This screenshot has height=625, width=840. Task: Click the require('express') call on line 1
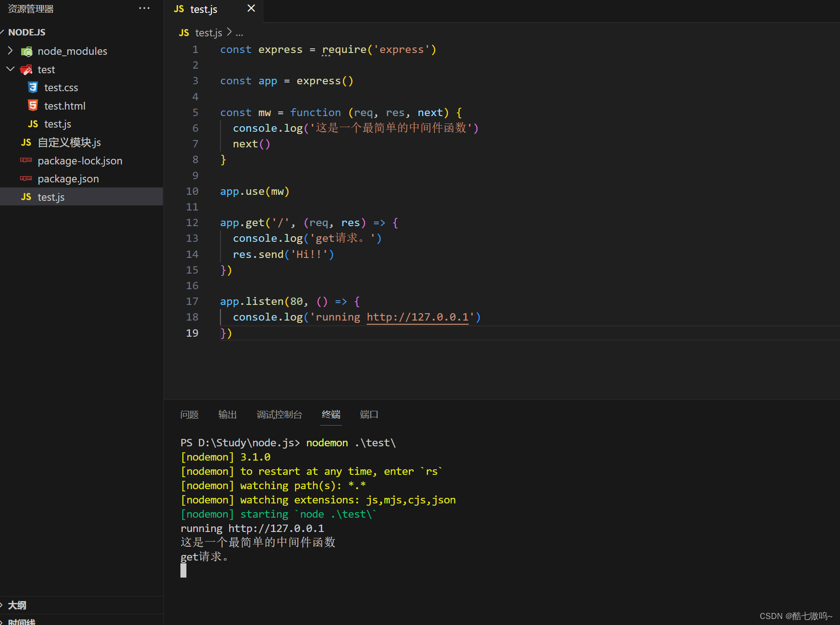[379, 50]
